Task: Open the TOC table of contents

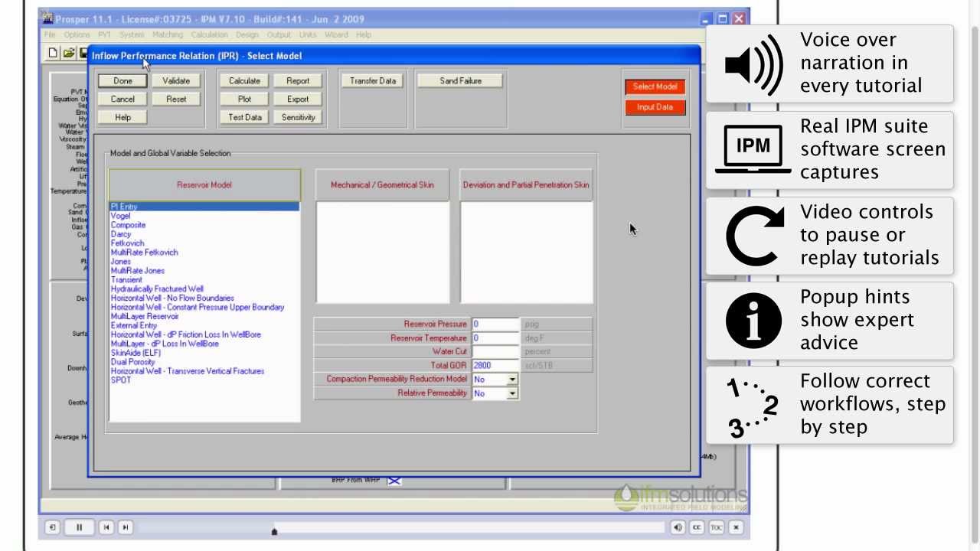Action: pos(716,527)
